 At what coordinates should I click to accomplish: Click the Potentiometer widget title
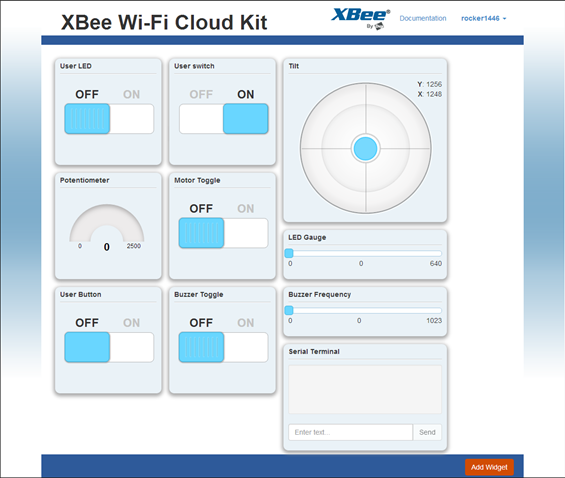(84, 180)
